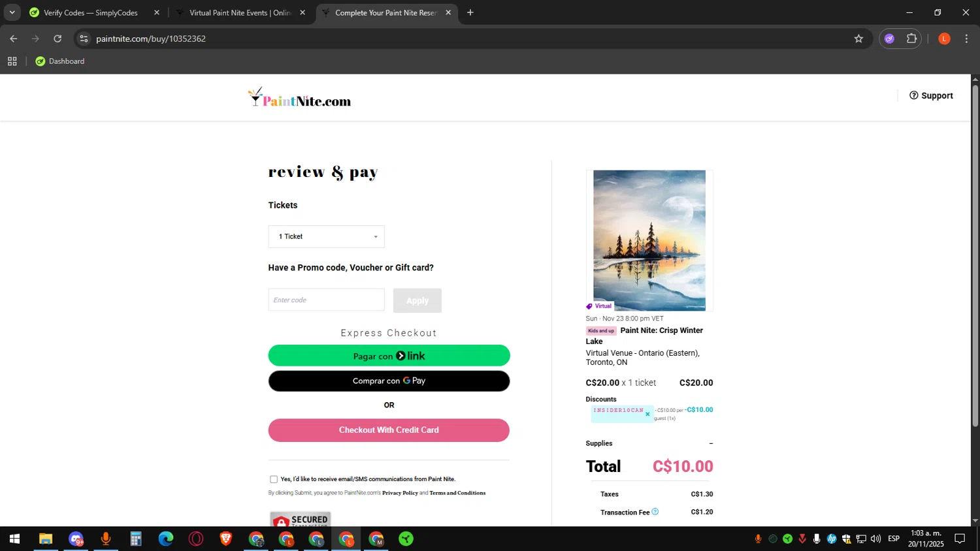Viewport: 980px width, 551px height.
Task: Choose Comprar con Google Pay button
Action: click(x=389, y=381)
